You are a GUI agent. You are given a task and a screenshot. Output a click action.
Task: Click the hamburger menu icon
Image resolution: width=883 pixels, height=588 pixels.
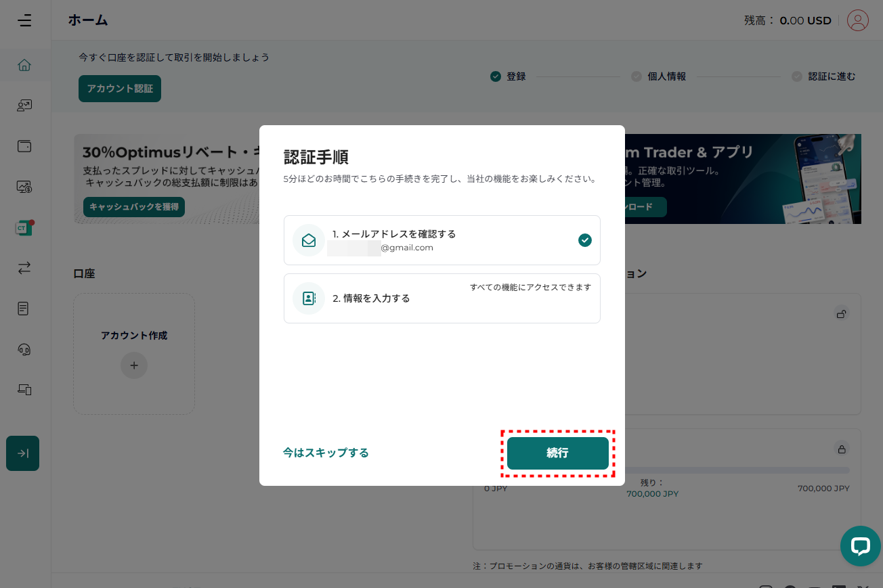point(25,20)
